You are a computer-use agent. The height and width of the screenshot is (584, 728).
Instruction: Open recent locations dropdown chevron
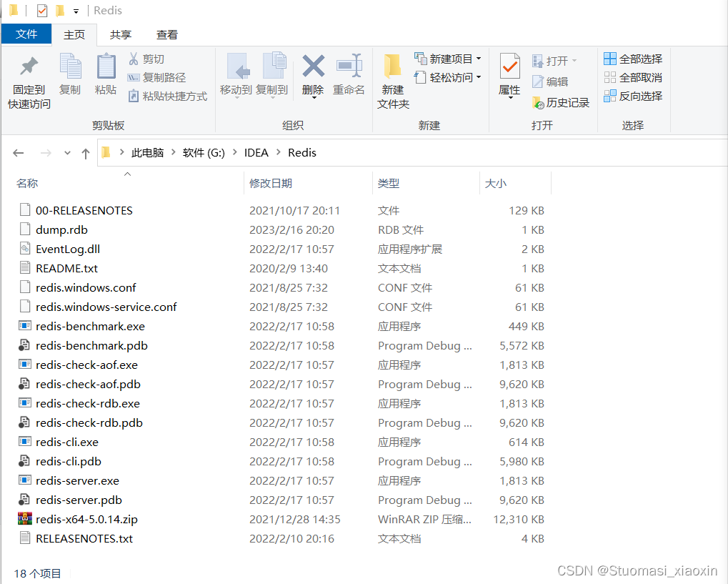[x=67, y=153]
